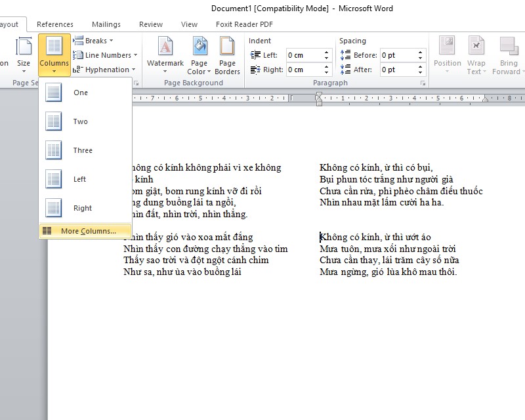This screenshot has height=420, width=525.
Task: Open the Foxit Reader PDF tab
Action: 244,24
